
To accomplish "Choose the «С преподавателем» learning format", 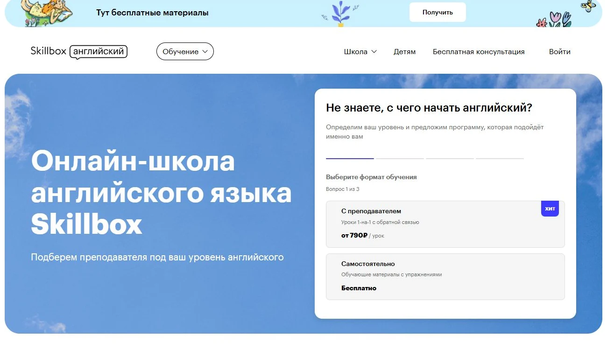I will (x=445, y=224).
